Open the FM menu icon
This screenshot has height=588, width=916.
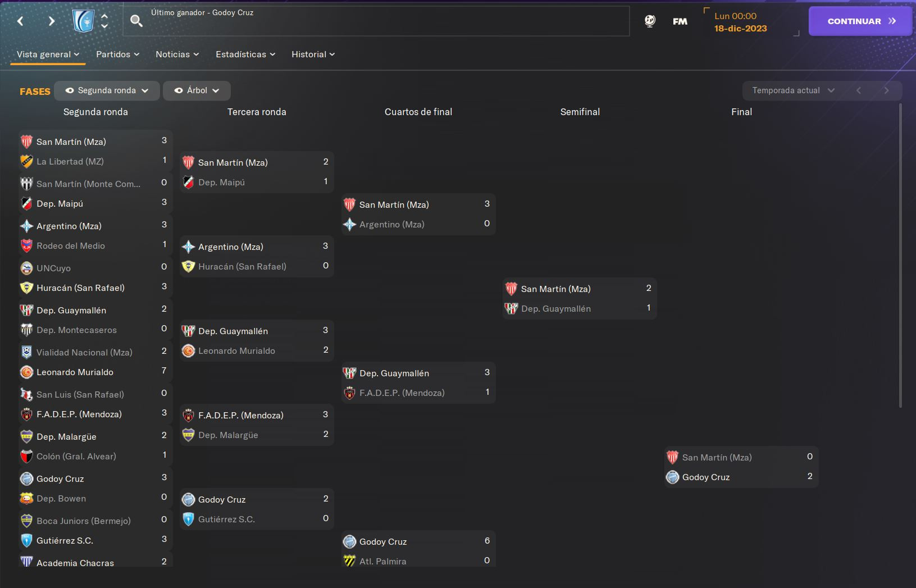[x=680, y=21]
